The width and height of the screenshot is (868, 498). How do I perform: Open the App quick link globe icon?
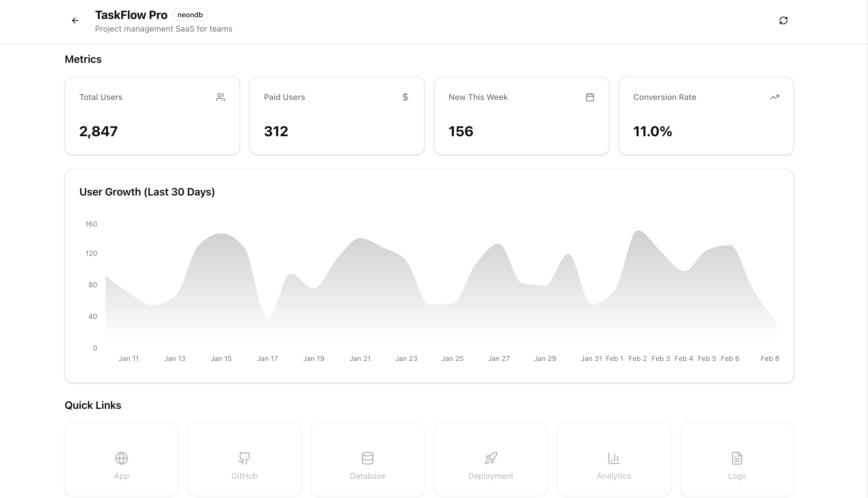pos(121,458)
